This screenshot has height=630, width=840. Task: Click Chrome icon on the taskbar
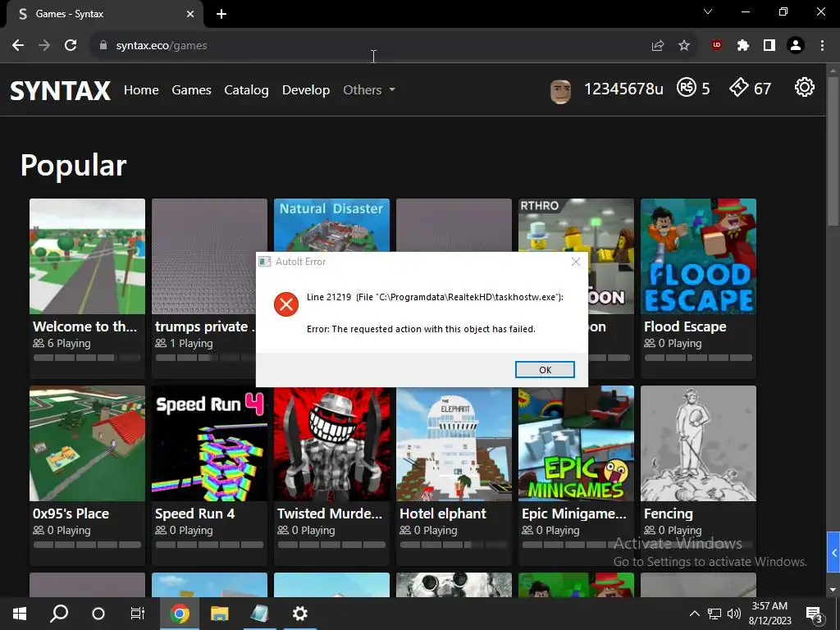pyautogui.click(x=180, y=614)
